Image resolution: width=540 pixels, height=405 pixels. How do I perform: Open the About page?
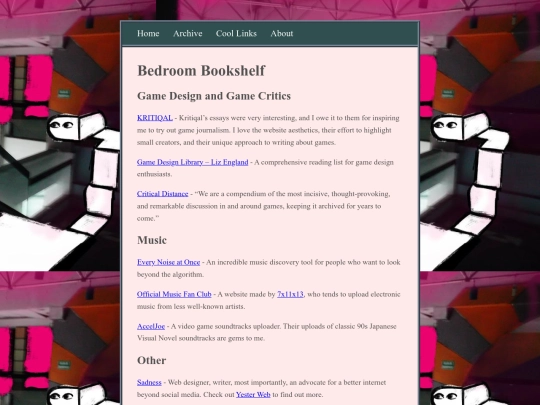[x=282, y=33]
